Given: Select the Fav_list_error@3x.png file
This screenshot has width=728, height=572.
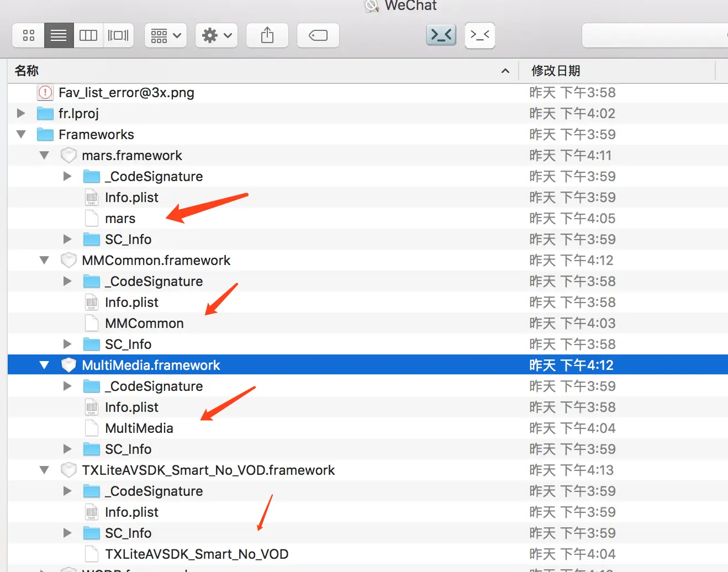Looking at the screenshot, I should (x=126, y=92).
